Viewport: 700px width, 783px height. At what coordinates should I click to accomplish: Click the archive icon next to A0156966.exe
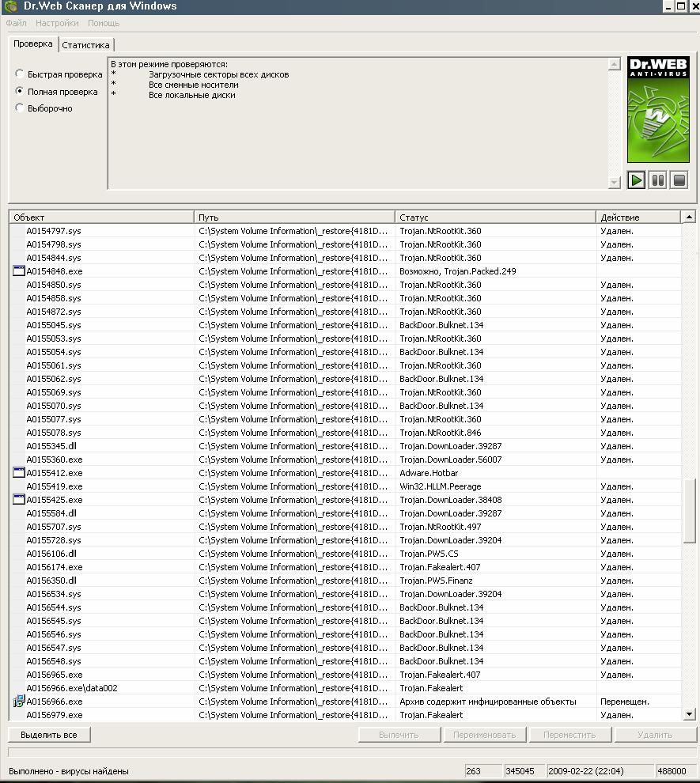19,702
